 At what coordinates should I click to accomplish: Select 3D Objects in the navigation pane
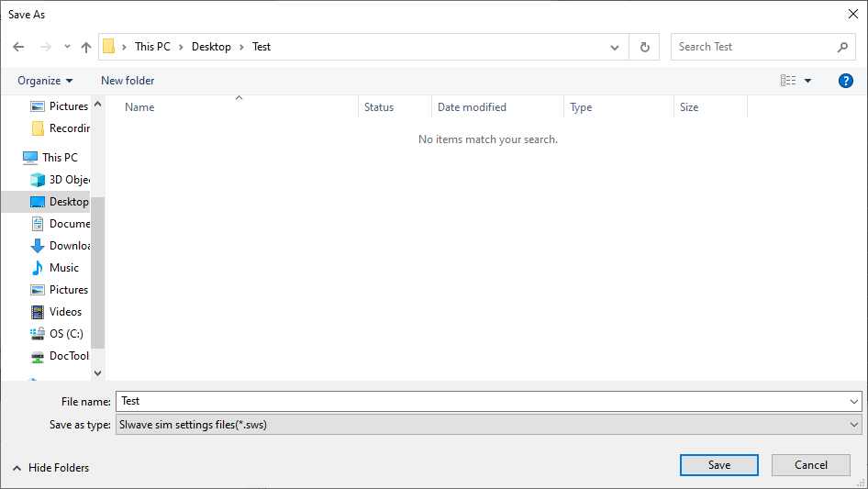(x=69, y=180)
